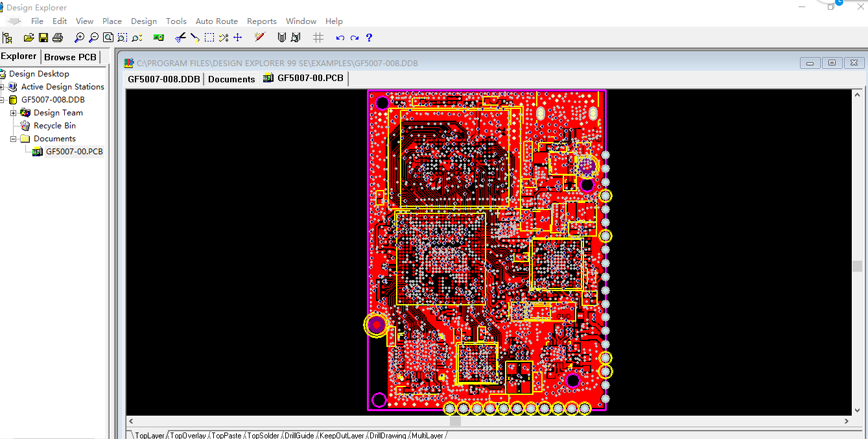This screenshot has height=439, width=868.
Task: Open the Auto Route menu
Action: point(217,21)
